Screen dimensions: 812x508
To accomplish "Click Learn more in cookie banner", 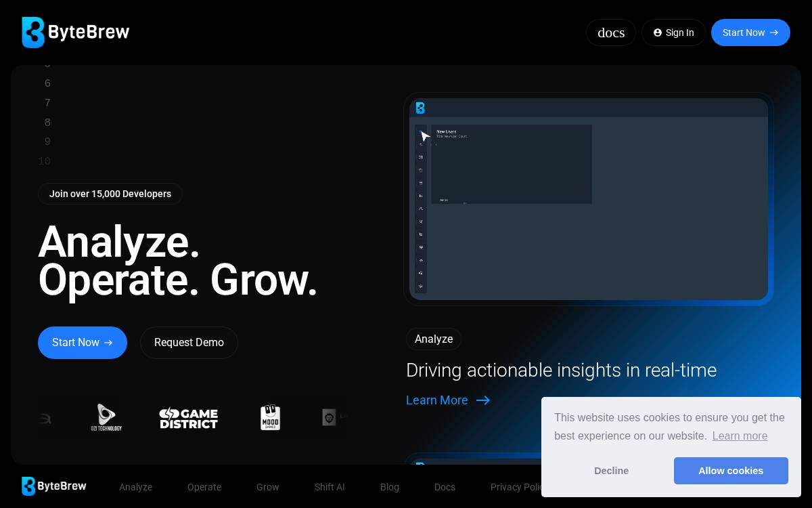I will pyautogui.click(x=740, y=436).
